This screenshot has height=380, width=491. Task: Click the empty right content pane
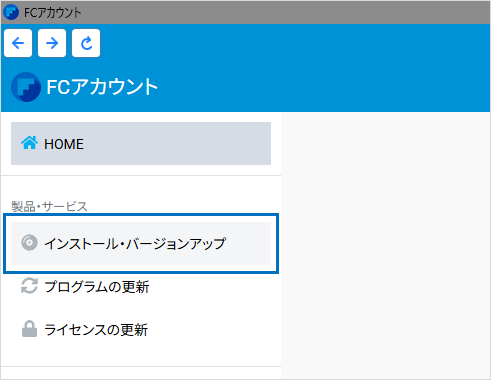(x=386, y=245)
